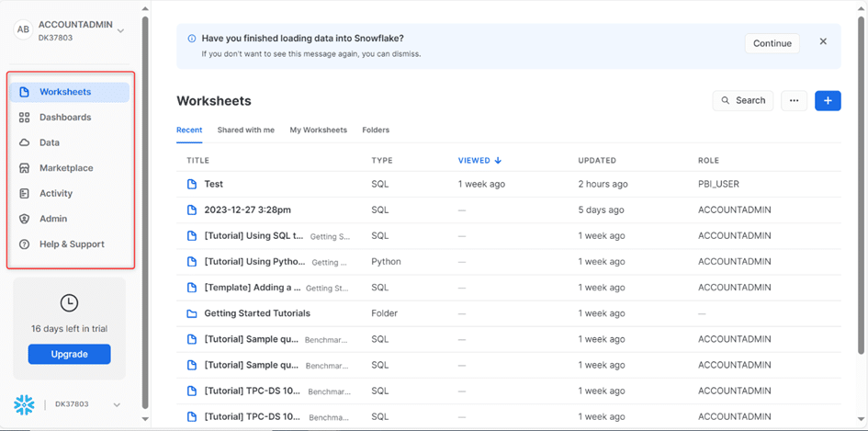Click the Marketplace storefront icon
Screen dimensions: 868x431
click(x=24, y=168)
